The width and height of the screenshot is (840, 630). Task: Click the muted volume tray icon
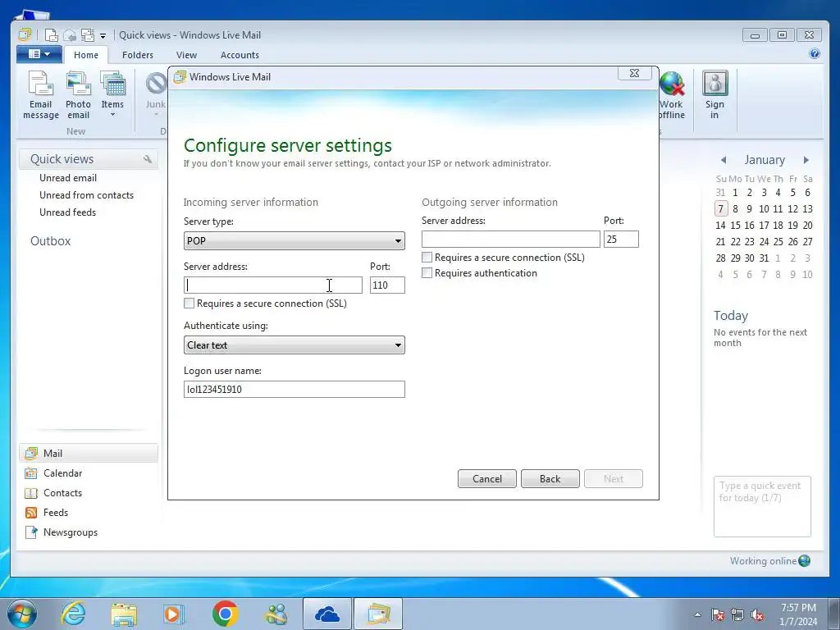[757, 614]
